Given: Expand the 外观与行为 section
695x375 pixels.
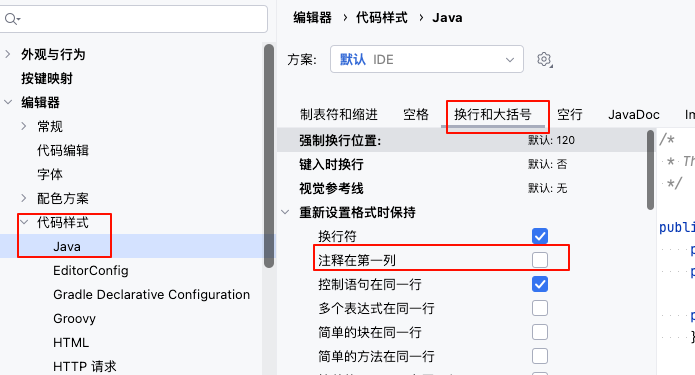Looking at the screenshot, I should (x=8, y=54).
